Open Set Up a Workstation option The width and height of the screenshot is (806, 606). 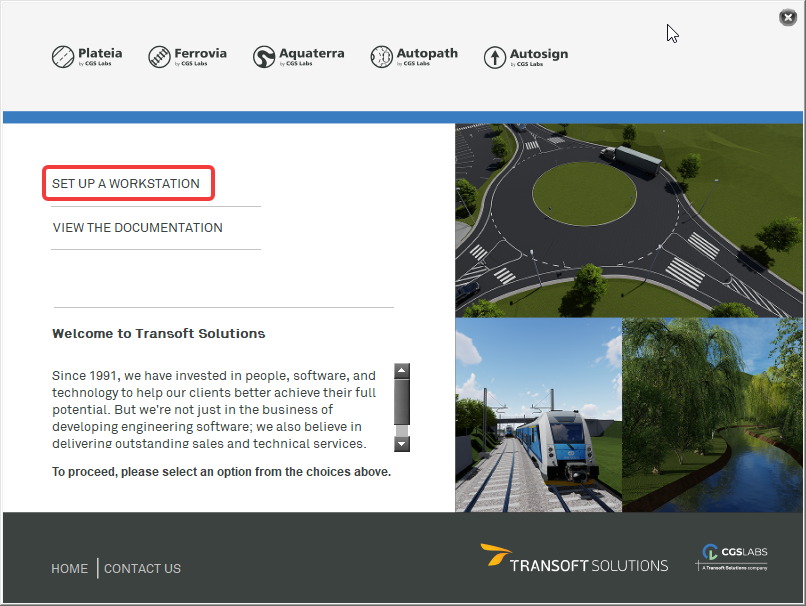(128, 183)
